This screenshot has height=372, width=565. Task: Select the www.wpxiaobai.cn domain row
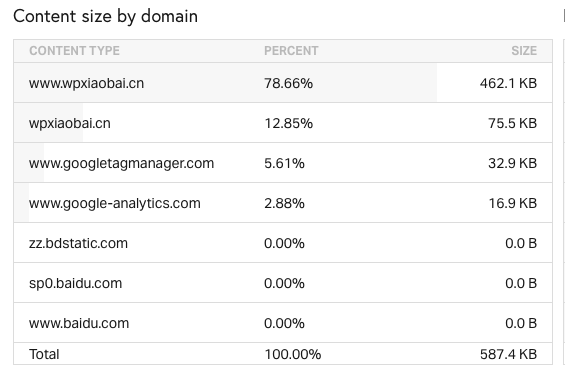click(283, 83)
